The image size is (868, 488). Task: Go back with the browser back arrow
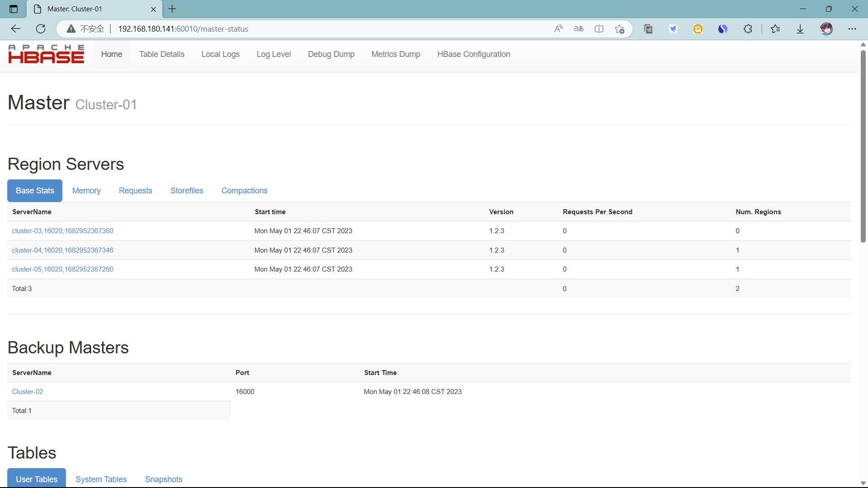coord(16,29)
